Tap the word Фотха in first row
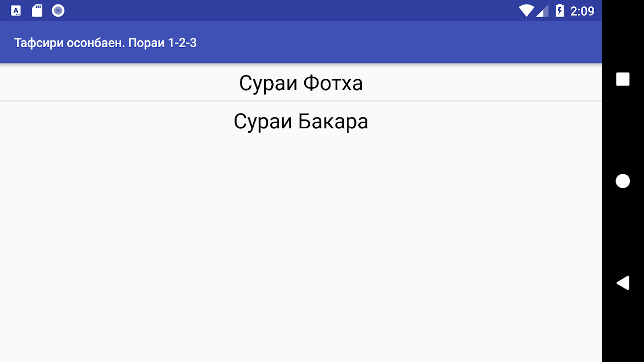 point(333,83)
